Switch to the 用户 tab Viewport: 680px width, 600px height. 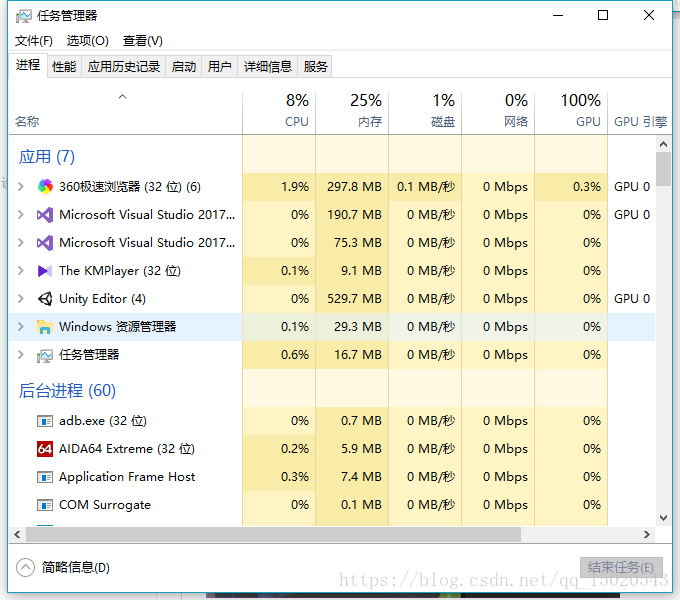tap(219, 67)
